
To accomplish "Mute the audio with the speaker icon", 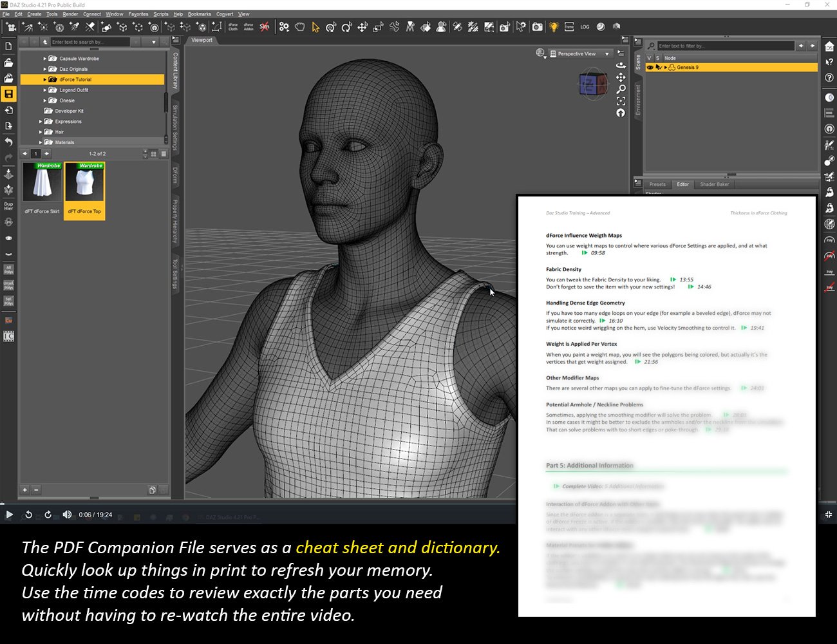I will click(68, 515).
